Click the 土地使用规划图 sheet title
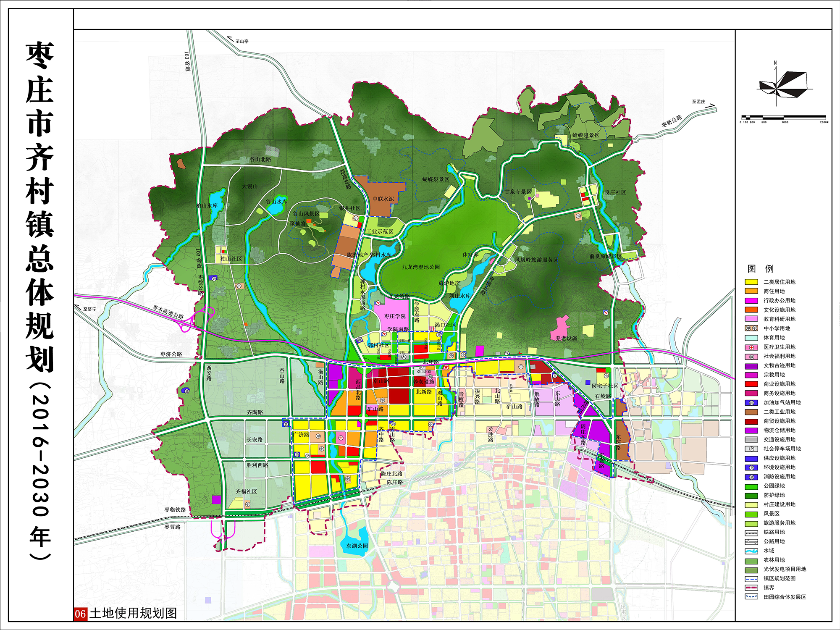Image resolution: width=840 pixels, height=630 pixels. [133, 613]
